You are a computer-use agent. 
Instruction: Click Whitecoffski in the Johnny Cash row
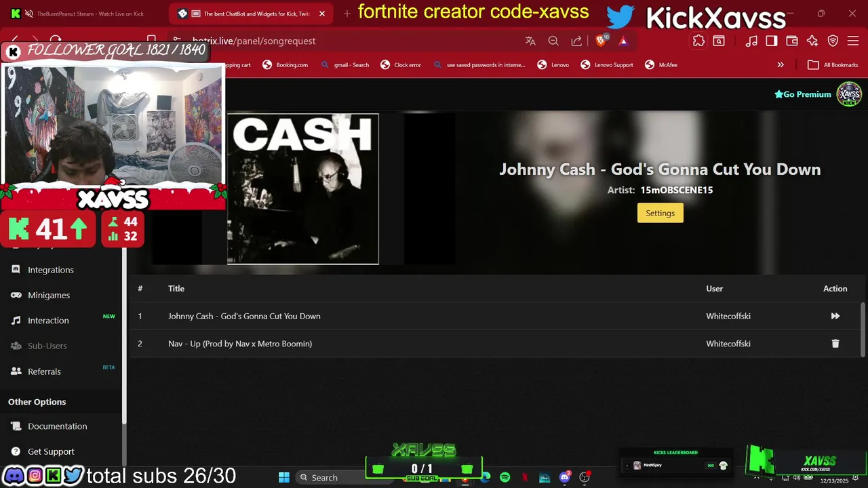click(x=728, y=316)
